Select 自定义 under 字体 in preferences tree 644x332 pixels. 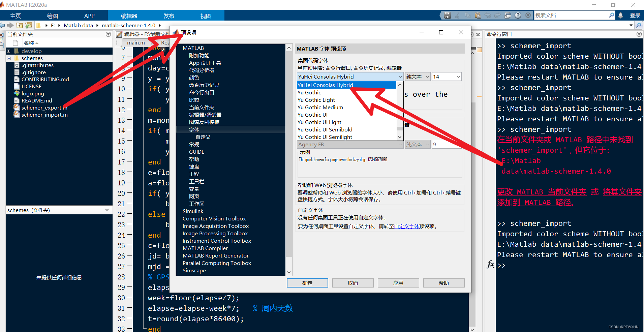203,137
